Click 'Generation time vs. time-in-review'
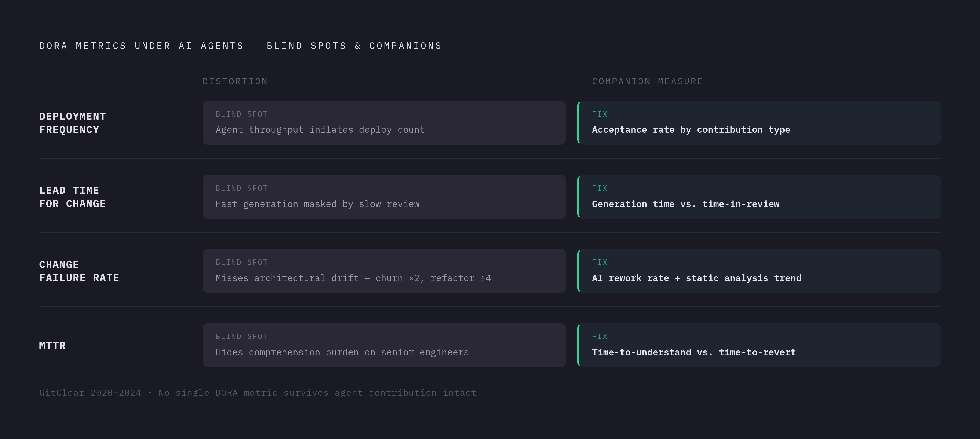This screenshot has height=439, width=980. click(685, 204)
